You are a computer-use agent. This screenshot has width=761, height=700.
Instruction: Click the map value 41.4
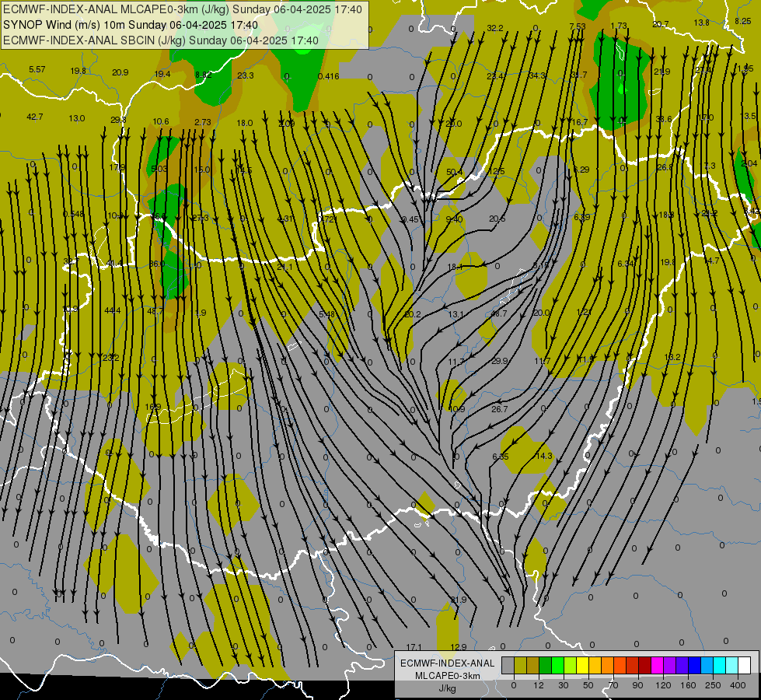pyautogui.click(x=114, y=264)
